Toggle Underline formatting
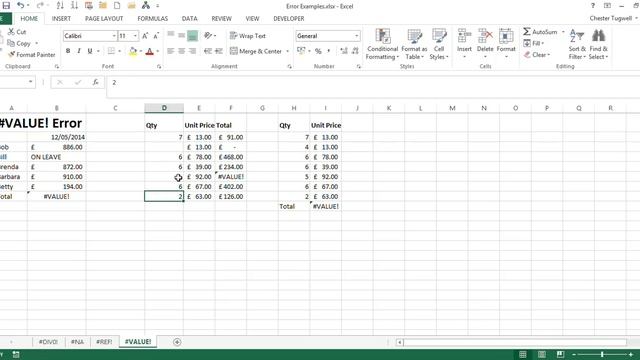The width and height of the screenshot is (640, 360). [x=90, y=51]
